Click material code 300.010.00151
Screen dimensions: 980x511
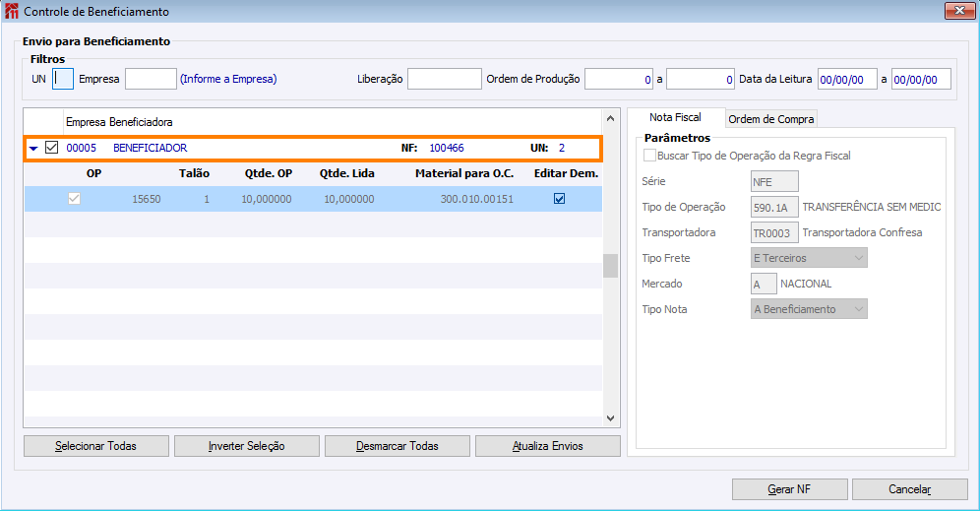pos(477,199)
